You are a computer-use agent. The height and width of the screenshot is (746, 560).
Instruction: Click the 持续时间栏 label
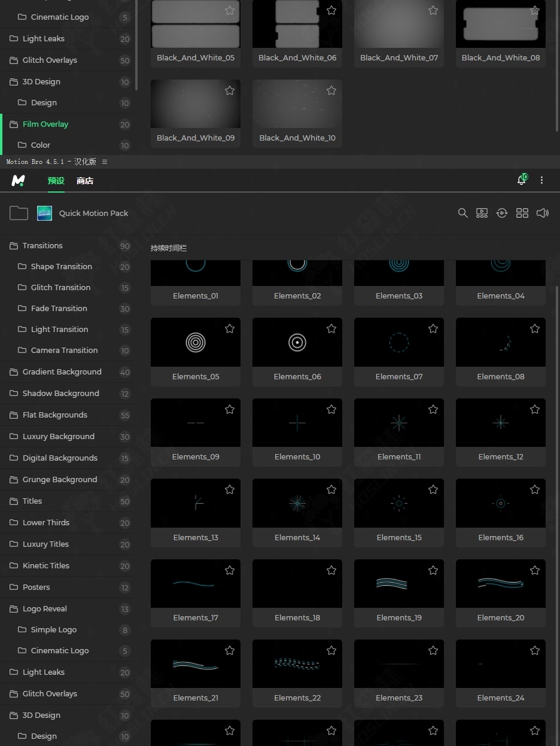tap(169, 248)
